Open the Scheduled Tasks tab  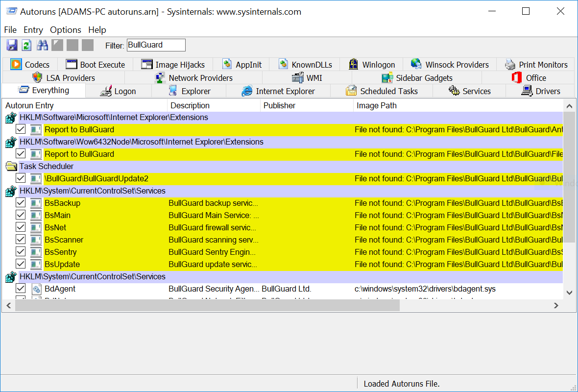(x=382, y=91)
